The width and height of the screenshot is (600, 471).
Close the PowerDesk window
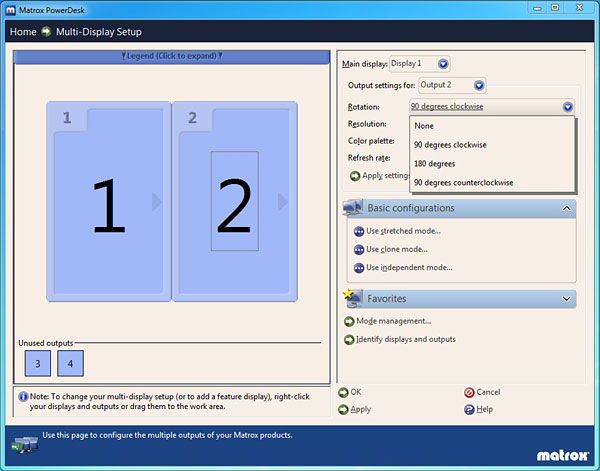(x=579, y=8)
